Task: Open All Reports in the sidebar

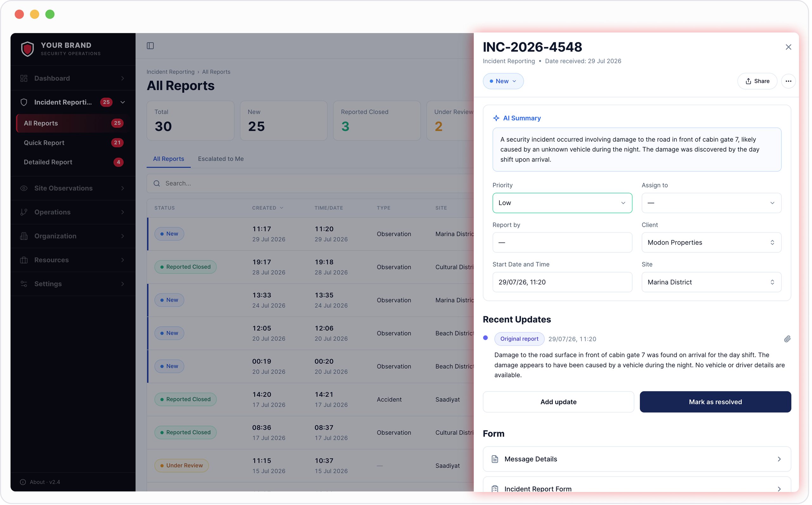Action: (x=72, y=123)
